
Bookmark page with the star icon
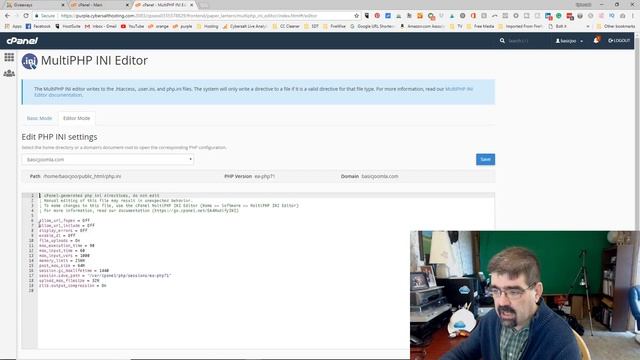[356, 16]
